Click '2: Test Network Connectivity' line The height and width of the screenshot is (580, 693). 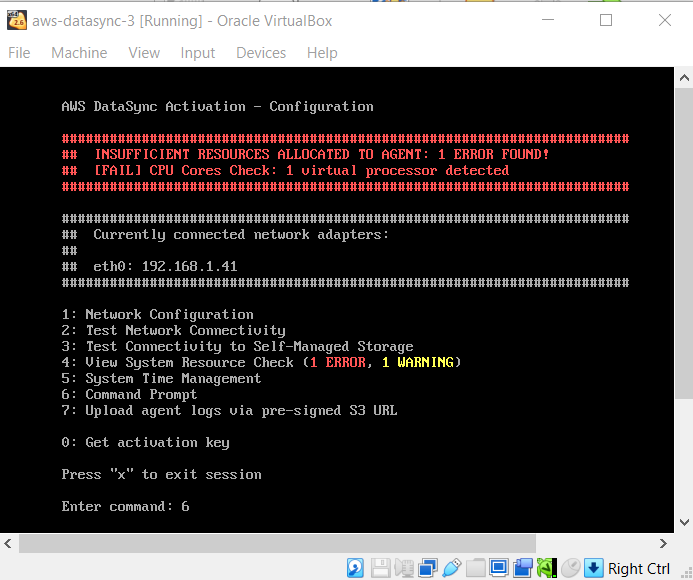click(x=173, y=330)
